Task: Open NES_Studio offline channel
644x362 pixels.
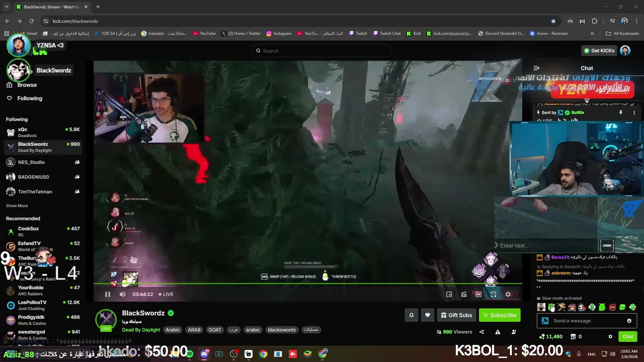Action: [43, 162]
